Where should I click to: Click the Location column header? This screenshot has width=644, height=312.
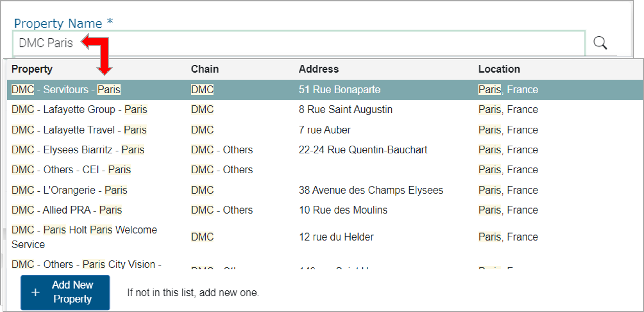(499, 69)
